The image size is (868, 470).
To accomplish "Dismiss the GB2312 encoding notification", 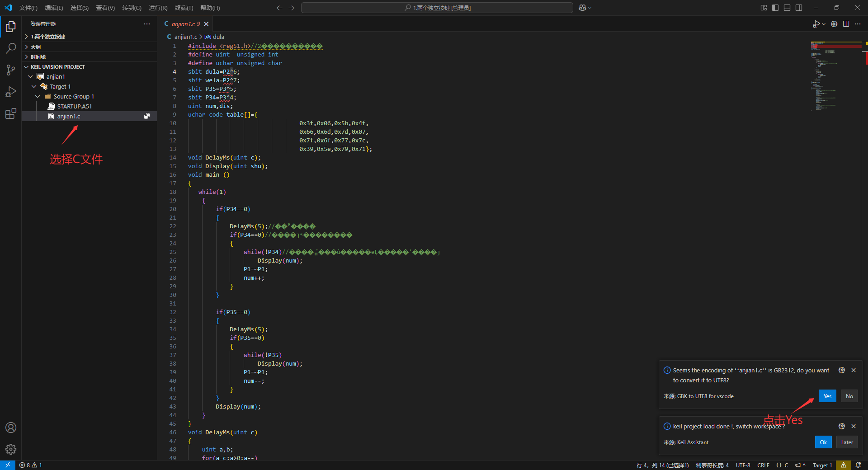I will coord(854,370).
